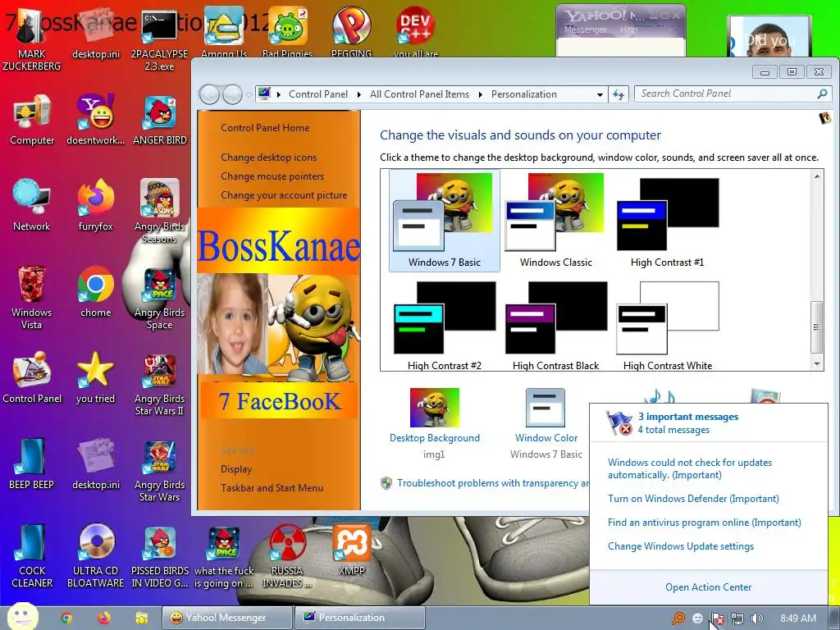Click the network tray icon
This screenshot has width=840, height=630.
(737, 619)
